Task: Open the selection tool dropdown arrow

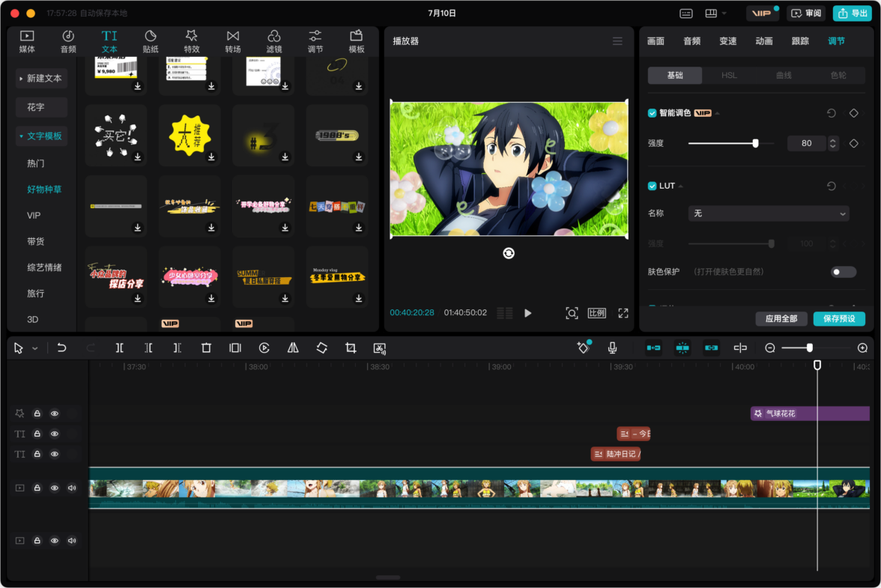Action: pyautogui.click(x=34, y=349)
